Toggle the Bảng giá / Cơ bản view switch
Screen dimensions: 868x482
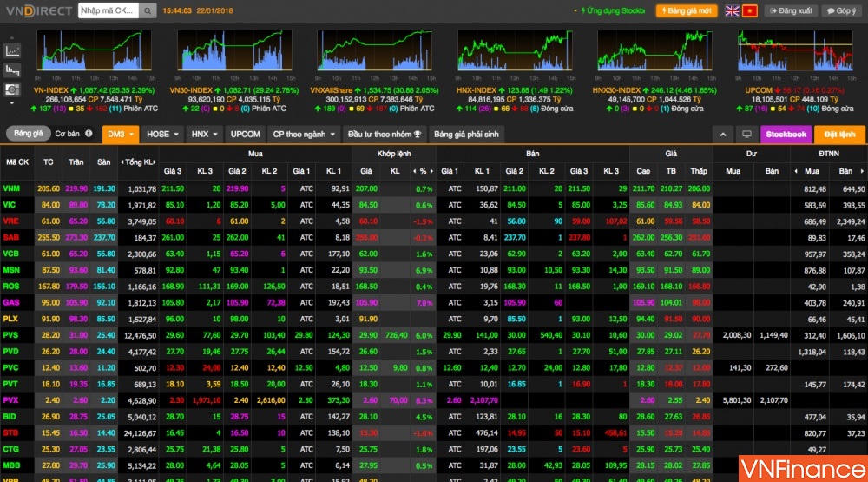29,134
